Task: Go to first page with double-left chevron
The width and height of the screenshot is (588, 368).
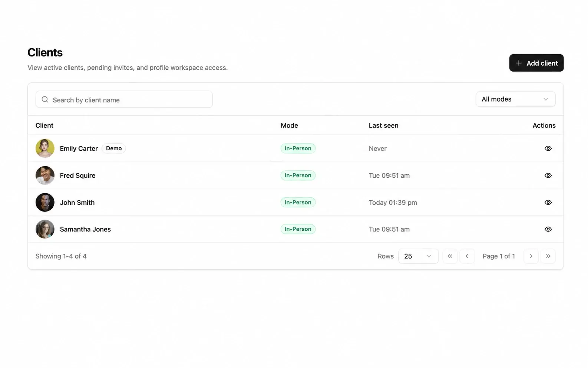Action: tap(450, 256)
